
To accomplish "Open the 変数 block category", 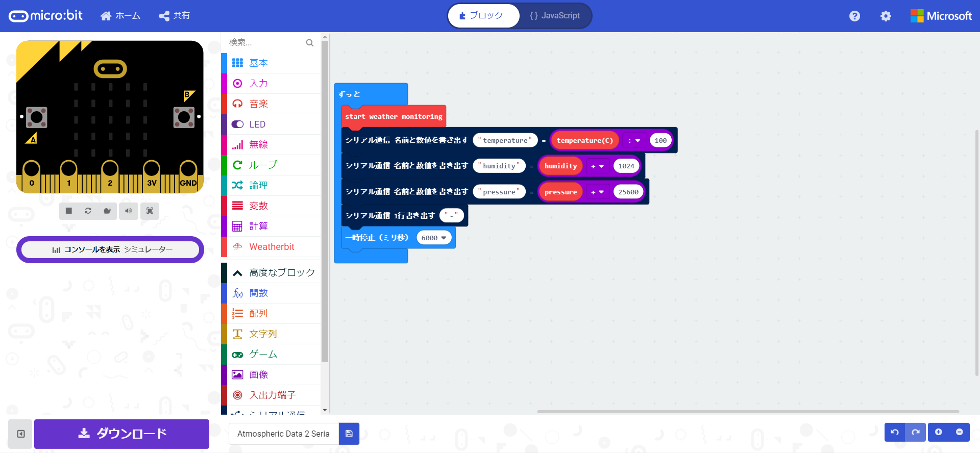I will (271, 206).
